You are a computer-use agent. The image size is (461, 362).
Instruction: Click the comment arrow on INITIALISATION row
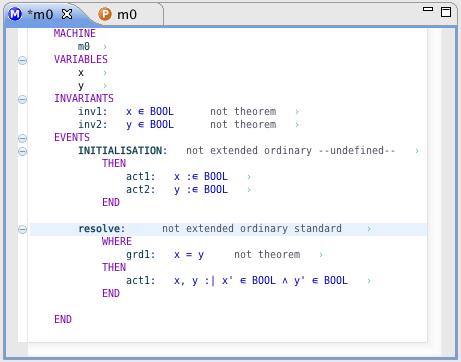pos(417,151)
